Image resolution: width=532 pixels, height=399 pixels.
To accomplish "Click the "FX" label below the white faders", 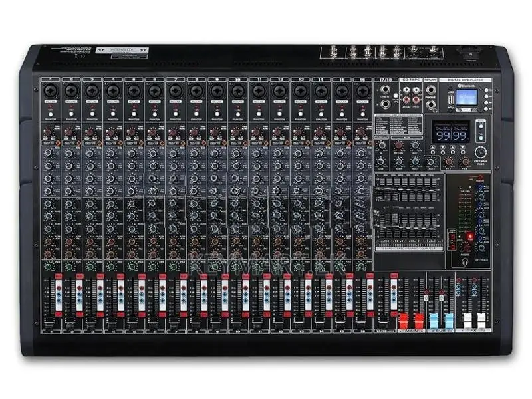I will (473, 330).
